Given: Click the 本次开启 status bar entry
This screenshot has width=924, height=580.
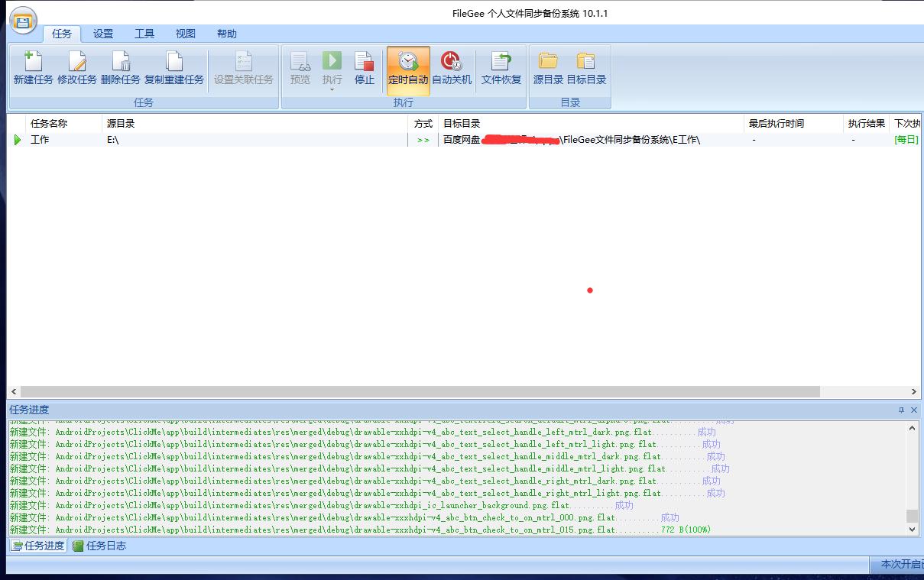Looking at the screenshot, I should (x=899, y=564).
